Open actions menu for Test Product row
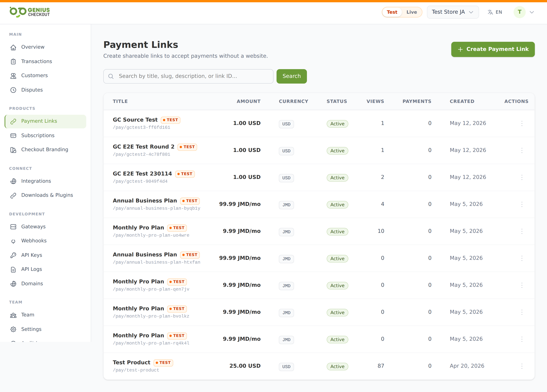 click(x=522, y=366)
